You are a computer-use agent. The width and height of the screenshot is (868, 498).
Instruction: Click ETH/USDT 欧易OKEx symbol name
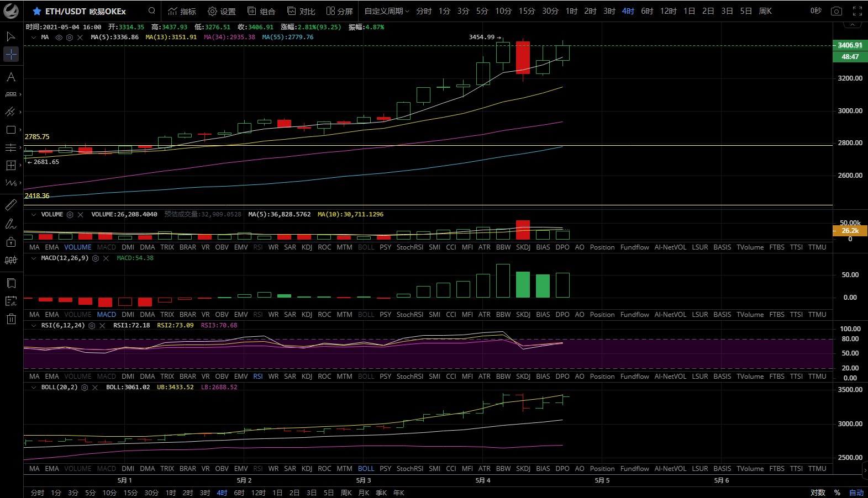(x=86, y=11)
